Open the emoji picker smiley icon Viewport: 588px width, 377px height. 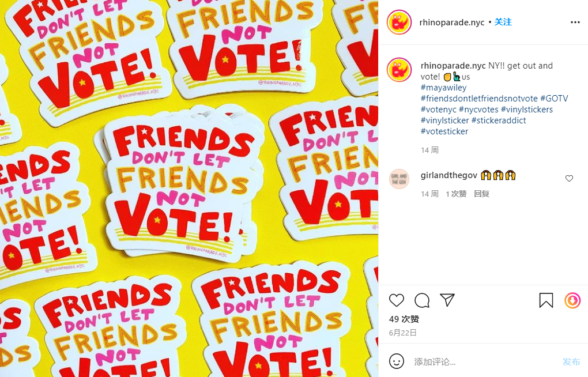click(x=397, y=361)
